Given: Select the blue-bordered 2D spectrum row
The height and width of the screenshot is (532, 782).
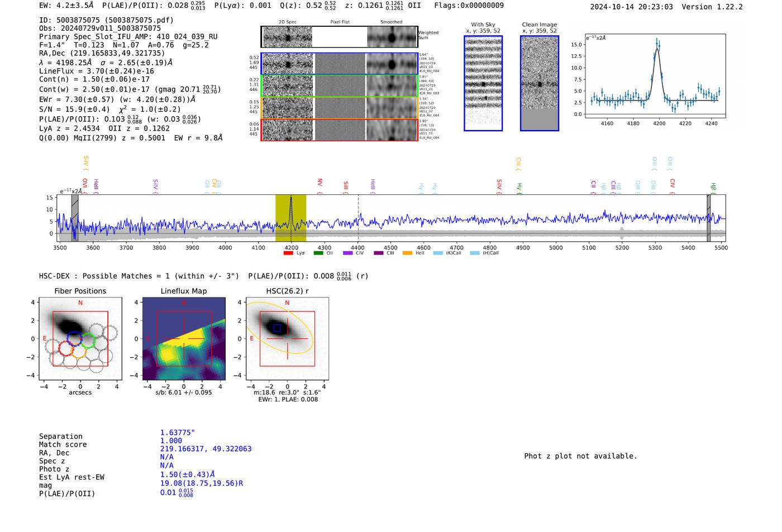Looking at the screenshot, I should pos(339,64).
